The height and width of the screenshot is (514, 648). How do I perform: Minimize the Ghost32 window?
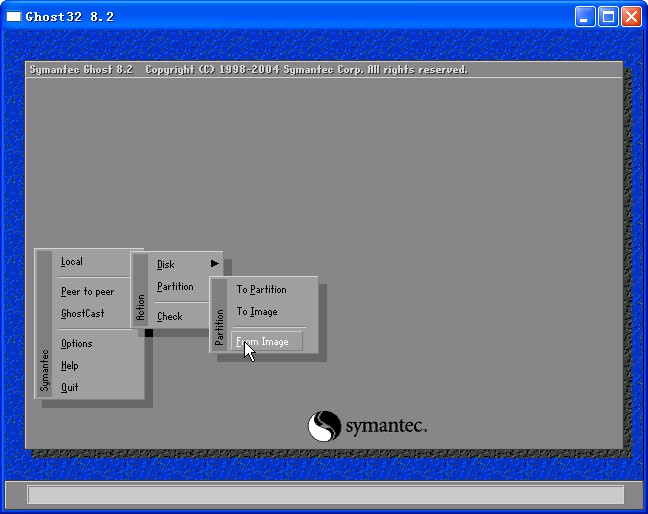[586, 17]
